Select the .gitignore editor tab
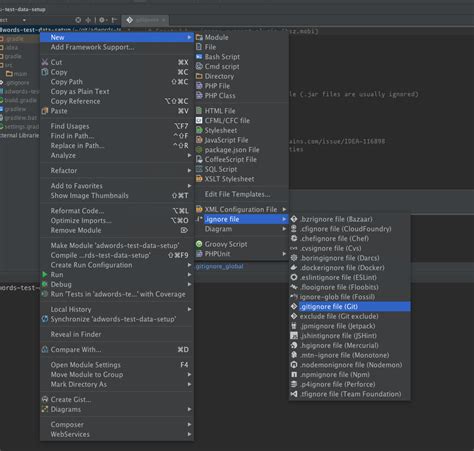This screenshot has width=474, height=451. coord(146,20)
